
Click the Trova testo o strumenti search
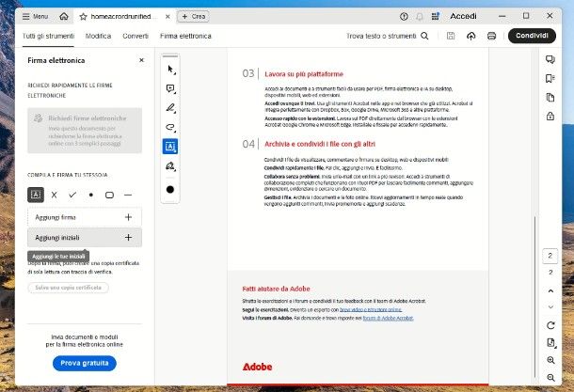point(388,36)
